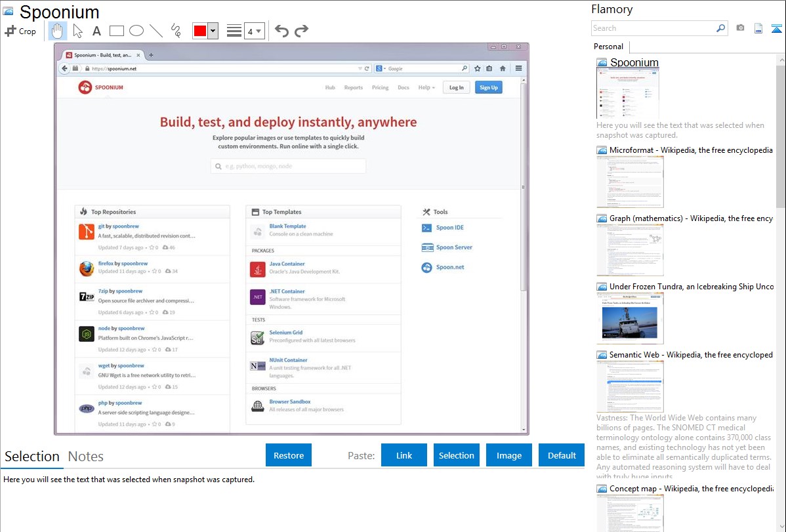Click the browser back arrow in snapshot
The width and height of the screenshot is (786, 532).
point(64,68)
